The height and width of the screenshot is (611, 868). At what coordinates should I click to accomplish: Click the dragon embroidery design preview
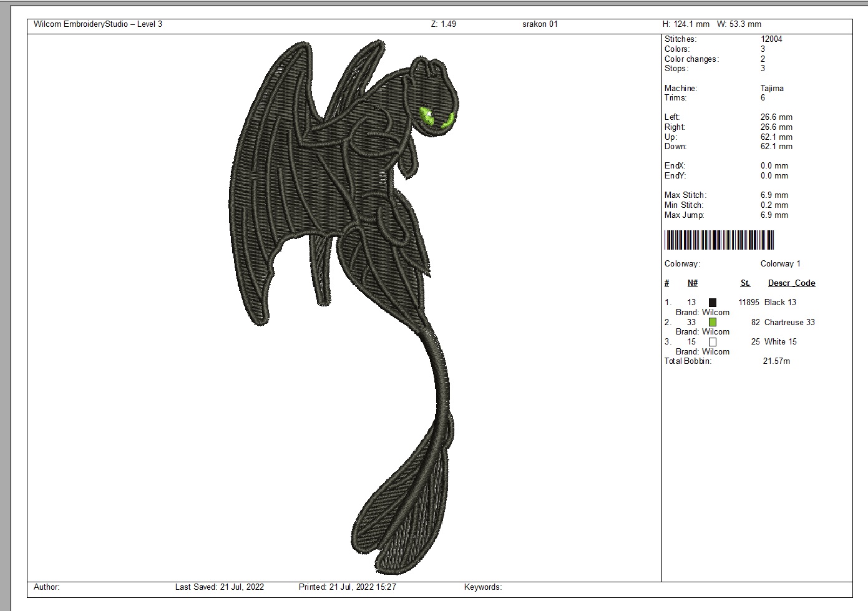(x=344, y=308)
